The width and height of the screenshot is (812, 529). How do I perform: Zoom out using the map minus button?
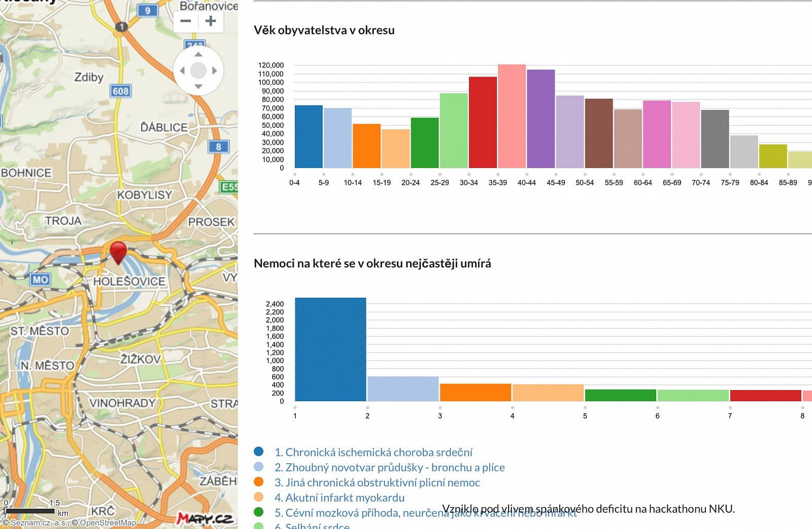click(185, 21)
